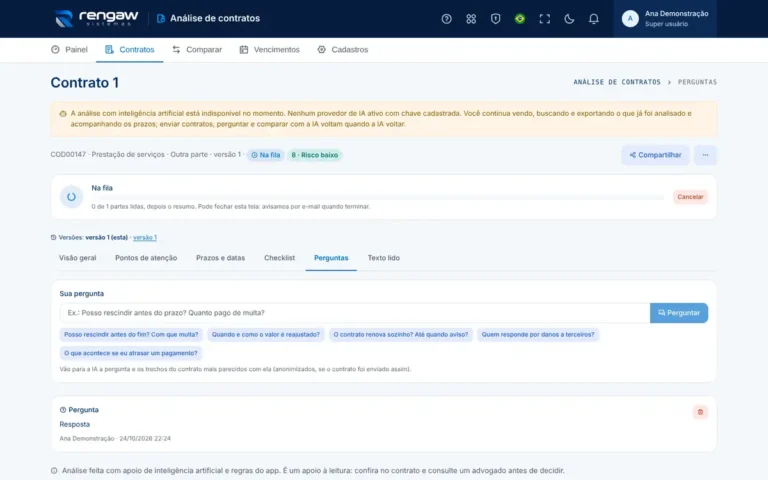Screen dimensions: 768x480
Task: Click the info icon in footer disclaimer
Action: [54, 471]
